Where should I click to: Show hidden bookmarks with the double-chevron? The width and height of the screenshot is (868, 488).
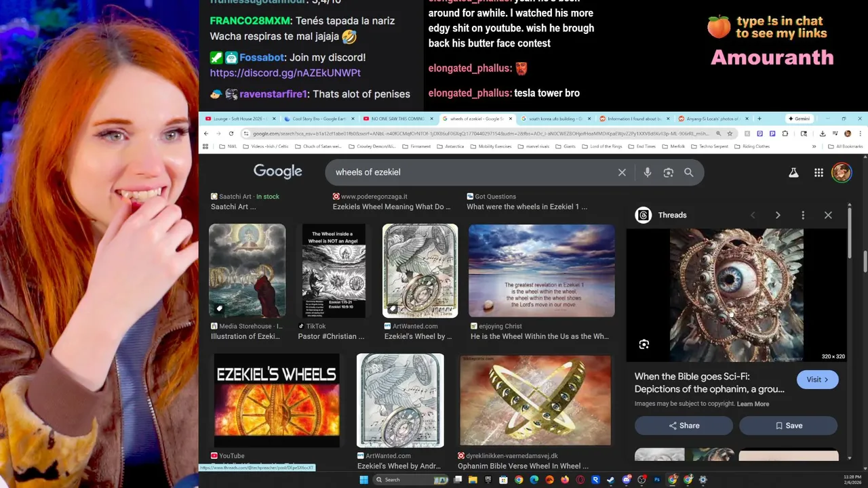[x=814, y=146]
